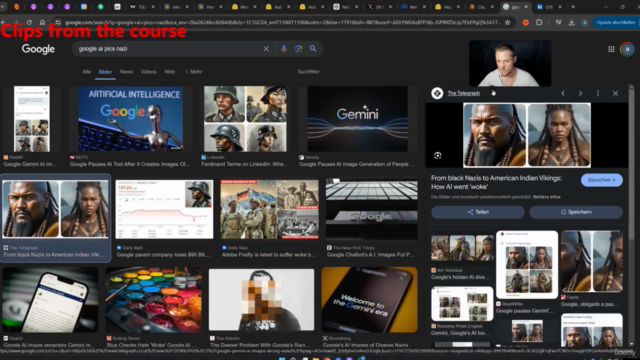The width and height of the screenshot is (640, 360).
Task: Open Quartz phone image thumbnail
Action: pyautogui.click(x=50, y=300)
